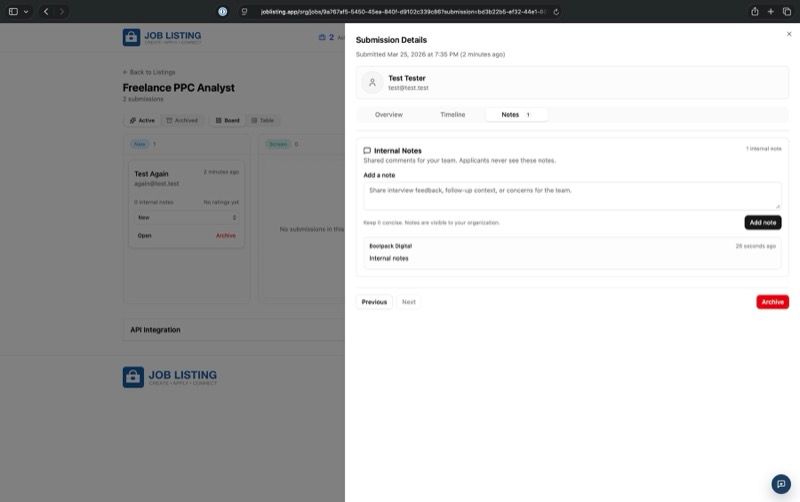800x502 pixels.
Task: Open the sidebar dropdown chevron
Action: pyautogui.click(x=26, y=11)
